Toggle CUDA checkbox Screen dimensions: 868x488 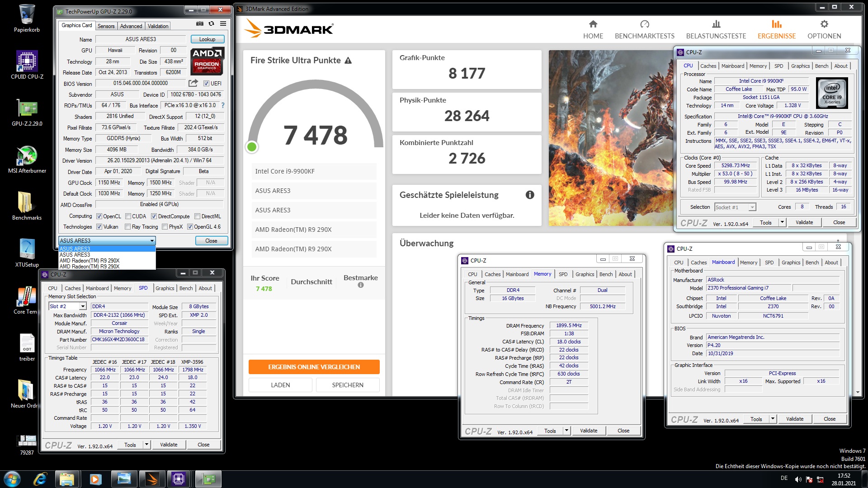[128, 216]
